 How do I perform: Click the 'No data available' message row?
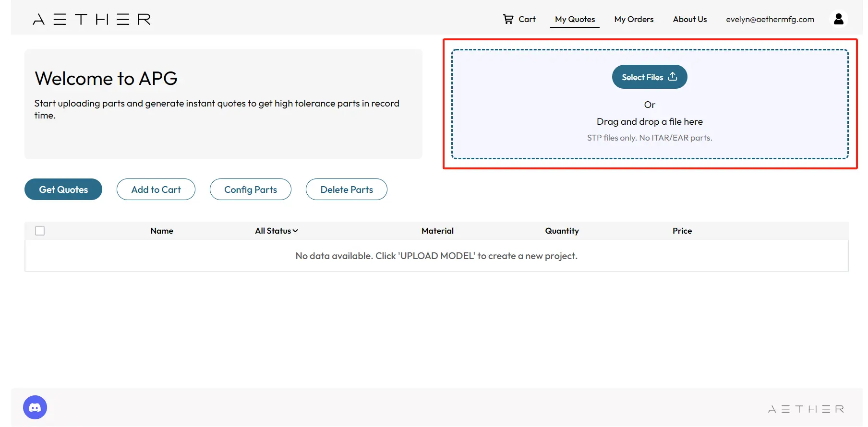click(436, 256)
